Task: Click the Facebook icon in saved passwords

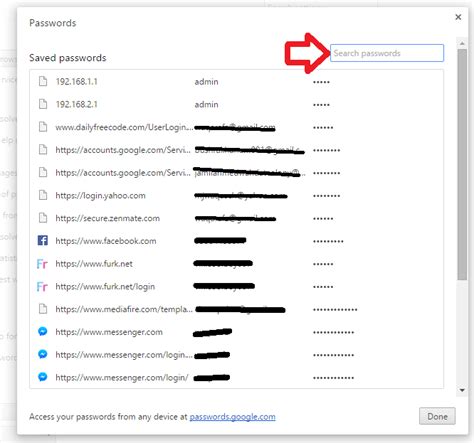Action: [43, 240]
